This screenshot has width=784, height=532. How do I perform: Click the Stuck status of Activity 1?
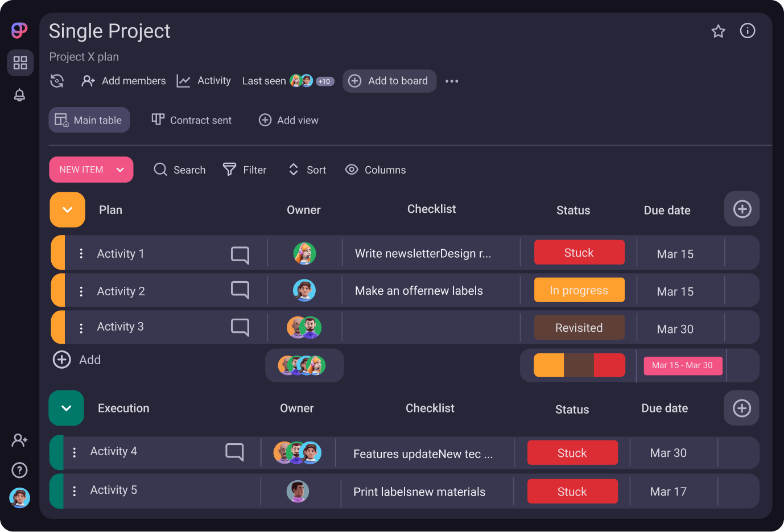579,253
